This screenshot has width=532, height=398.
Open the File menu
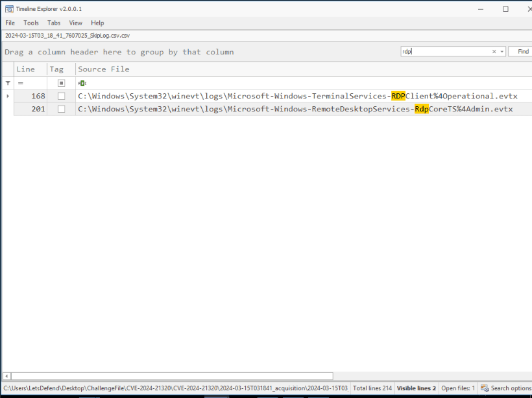pyautogui.click(x=10, y=23)
